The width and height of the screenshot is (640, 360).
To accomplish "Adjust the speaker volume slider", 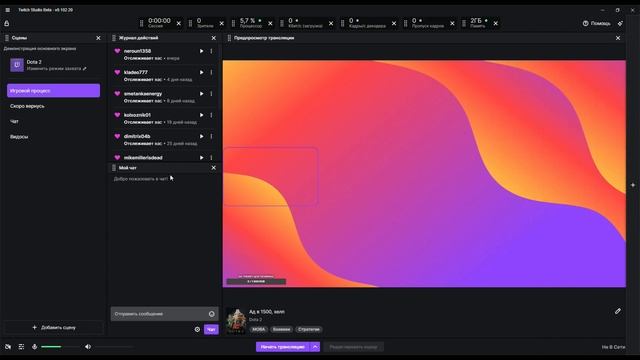I will [x=115, y=347].
